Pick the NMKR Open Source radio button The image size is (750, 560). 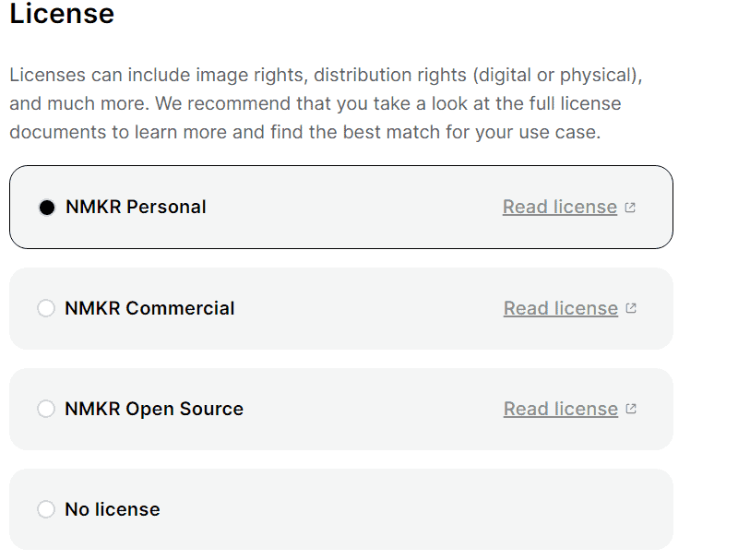pos(46,409)
